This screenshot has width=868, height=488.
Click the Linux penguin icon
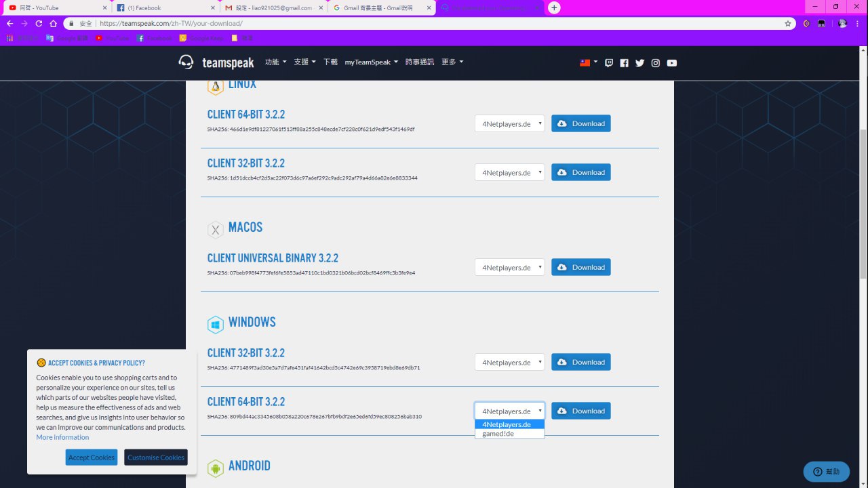(x=215, y=86)
